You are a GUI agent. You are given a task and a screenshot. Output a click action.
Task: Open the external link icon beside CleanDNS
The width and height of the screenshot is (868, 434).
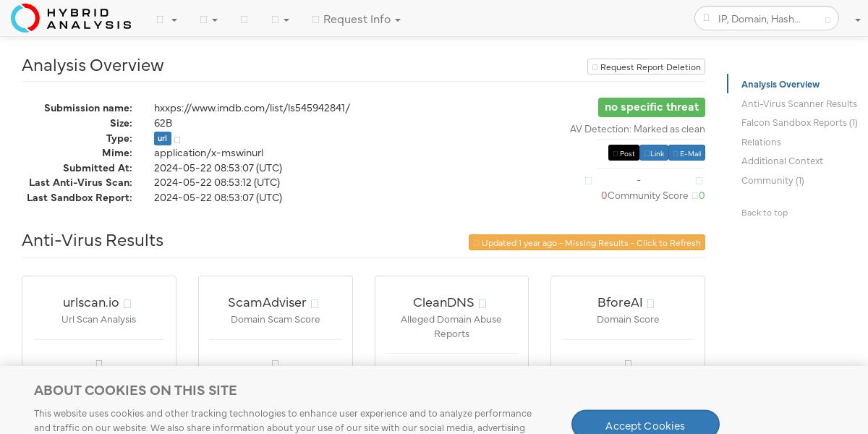482,304
